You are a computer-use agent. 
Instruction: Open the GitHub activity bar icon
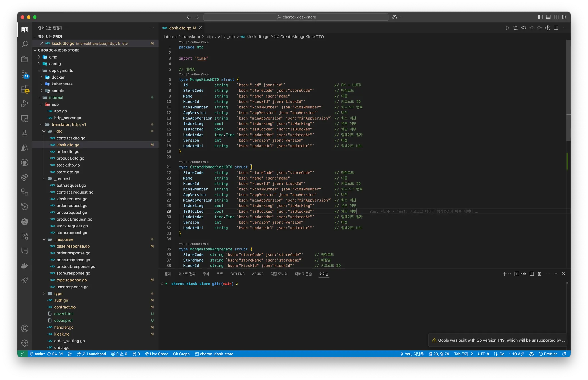[25, 163]
